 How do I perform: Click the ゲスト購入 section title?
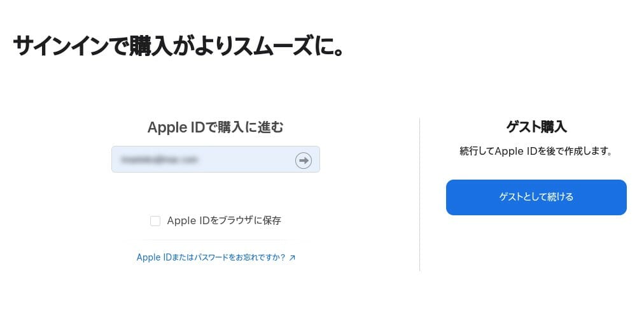536,127
